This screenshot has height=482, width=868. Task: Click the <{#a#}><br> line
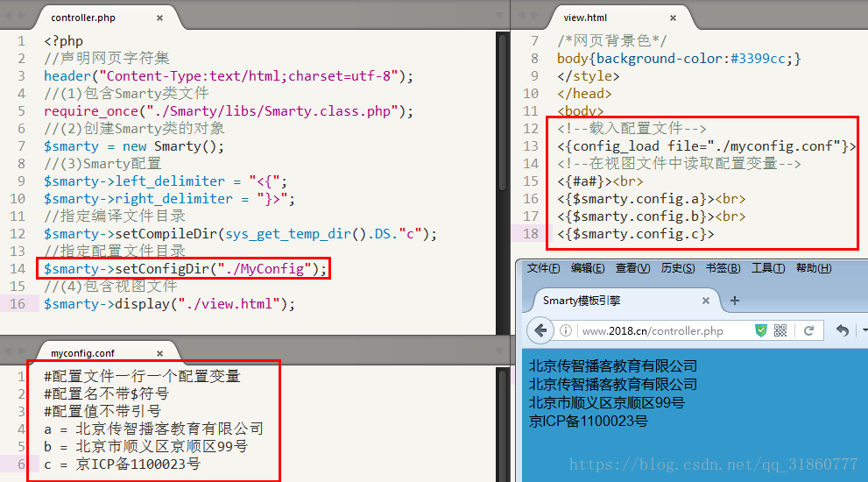[600, 181]
